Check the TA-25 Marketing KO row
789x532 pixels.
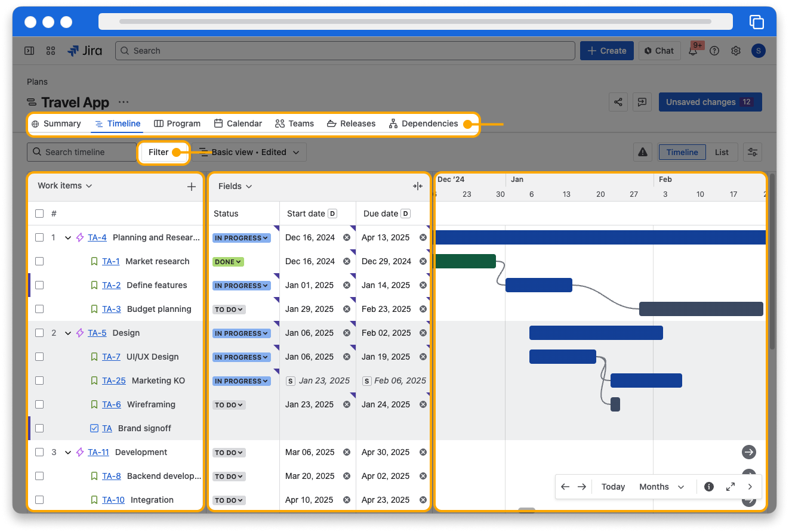coord(39,381)
